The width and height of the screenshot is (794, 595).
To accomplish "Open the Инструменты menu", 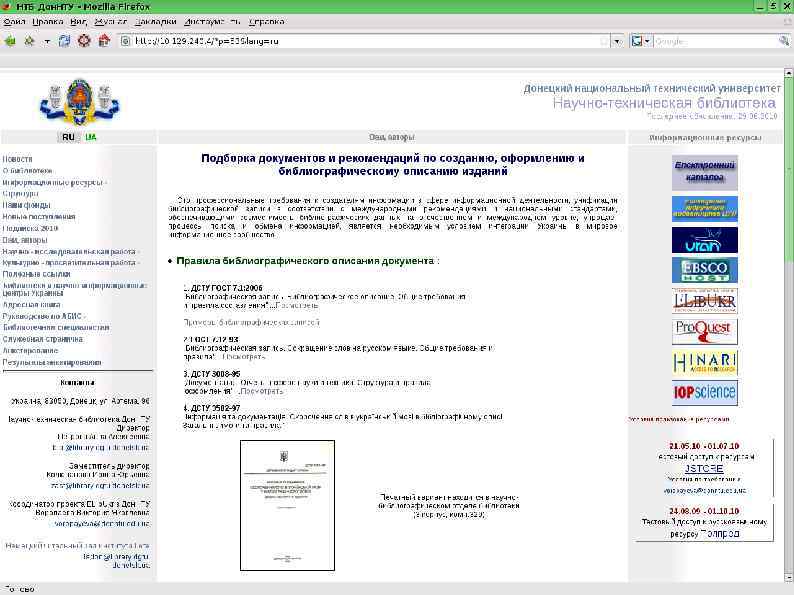I will (x=213, y=22).
